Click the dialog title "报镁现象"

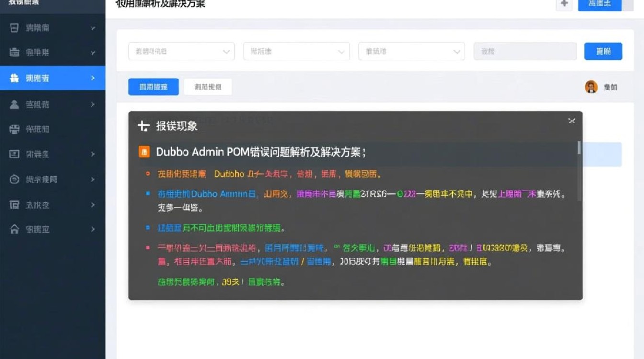177,126
